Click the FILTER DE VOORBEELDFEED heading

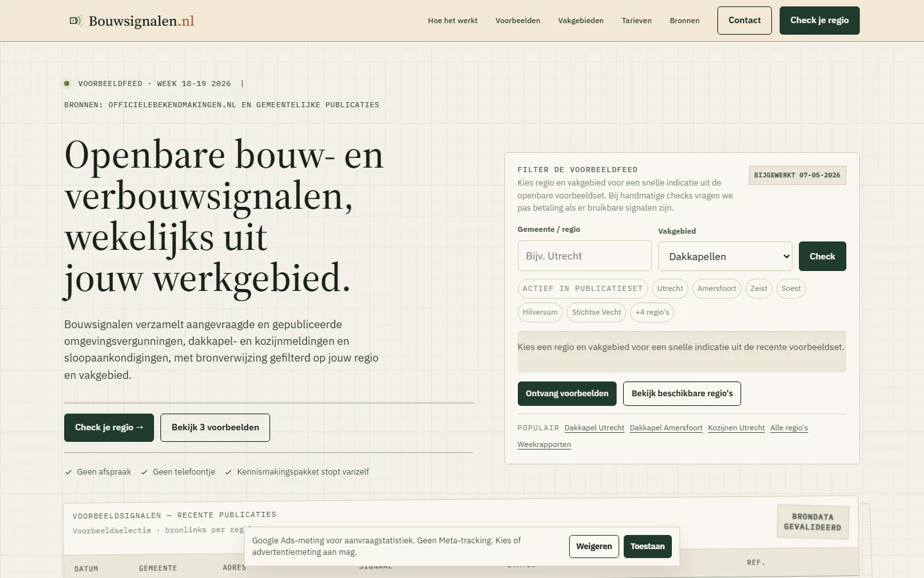click(577, 170)
